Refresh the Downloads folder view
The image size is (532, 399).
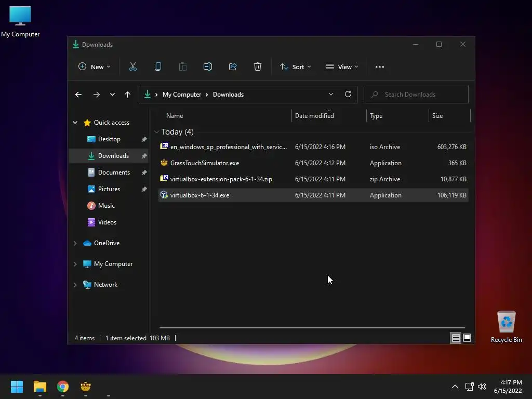[348, 95]
